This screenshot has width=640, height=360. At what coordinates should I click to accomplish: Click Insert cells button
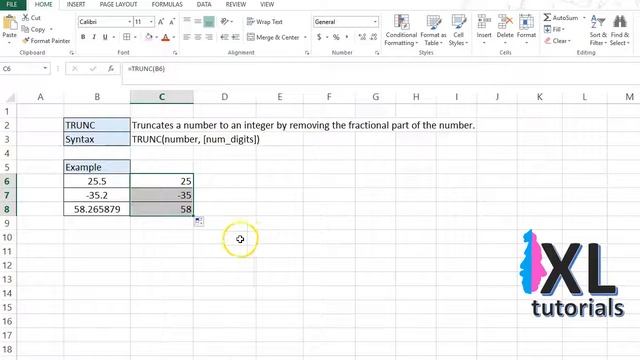click(x=484, y=29)
